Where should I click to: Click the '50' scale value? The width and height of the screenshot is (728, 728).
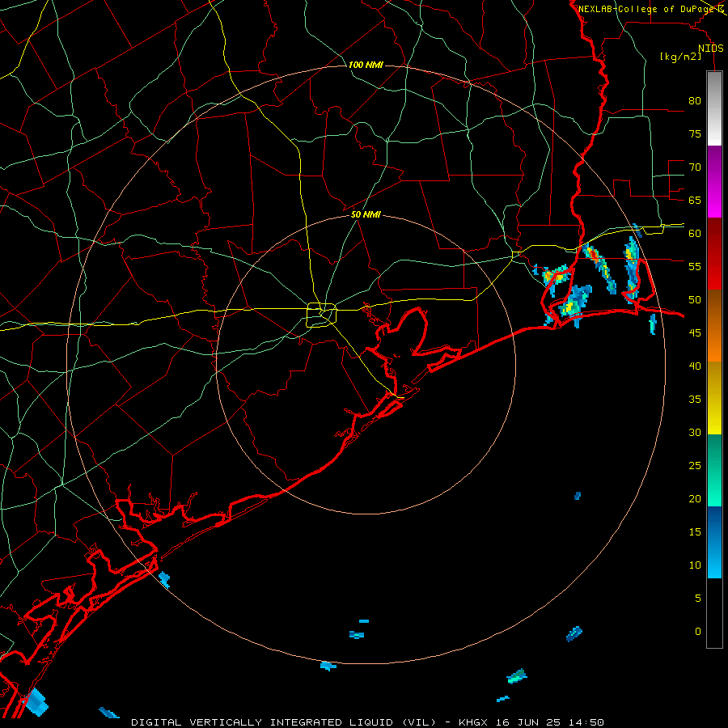695,300
